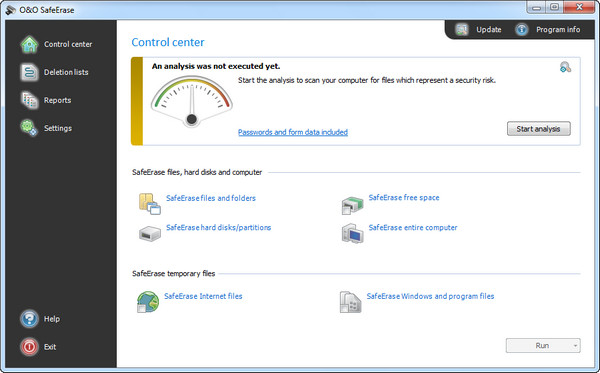Choose the Exit menu entry
Viewport: 600px width, 373px height.
(x=50, y=347)
